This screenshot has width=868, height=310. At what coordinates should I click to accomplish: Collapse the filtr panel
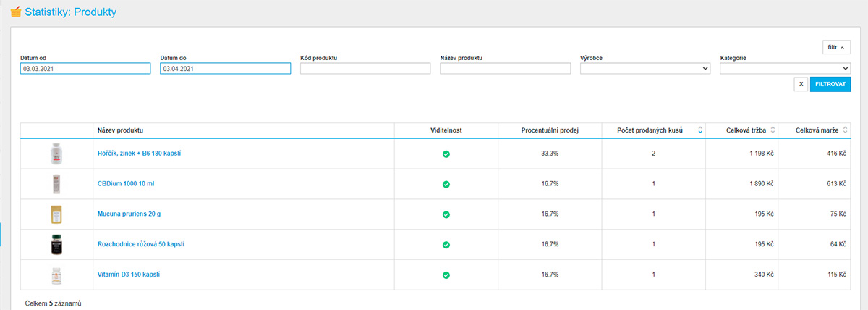tap(835, 48)
